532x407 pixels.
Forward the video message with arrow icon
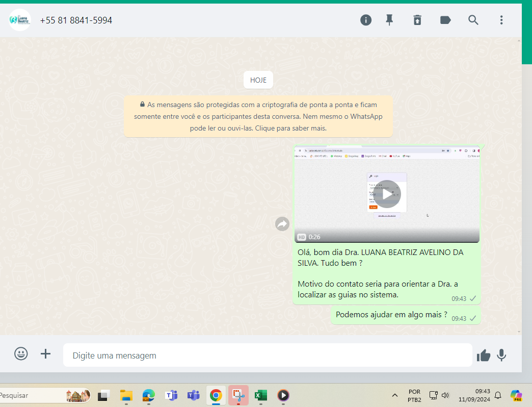[x=282, y=224]
